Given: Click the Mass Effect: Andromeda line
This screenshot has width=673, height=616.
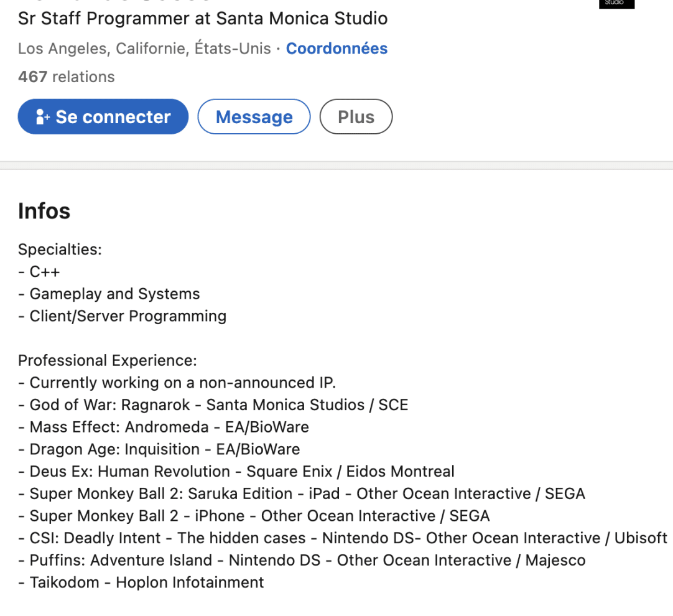Looking at the screenshot, I should pyautogui.click(x=164, y=427).
